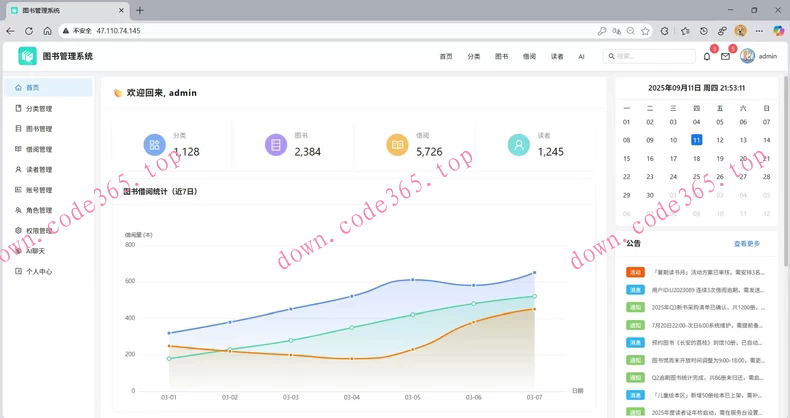Click the 查看更多 announcements link
This screenshot has width=790, height=418.
click(747, 243)
